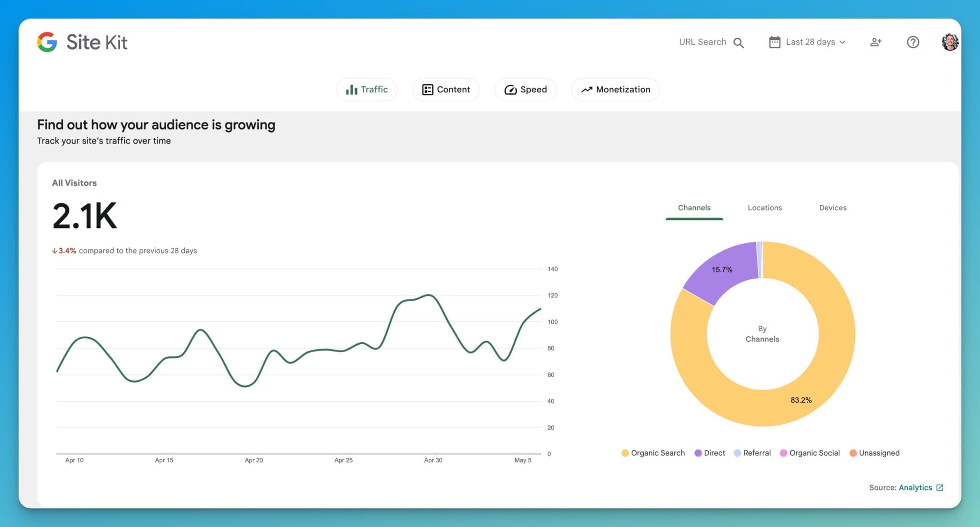Viewport: 980px width, 527px height.
Task: Toggle the Direct legend item
Action: [x=710, y=453]
